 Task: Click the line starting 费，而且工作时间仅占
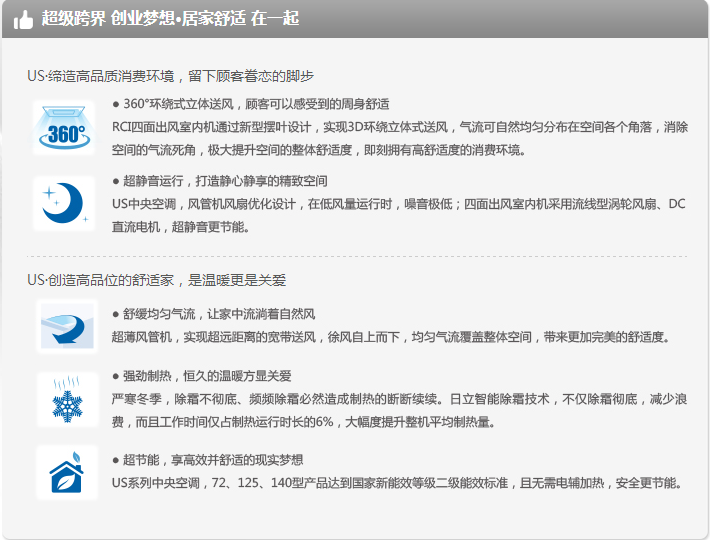pyautogui.click(x=303, y=422)
